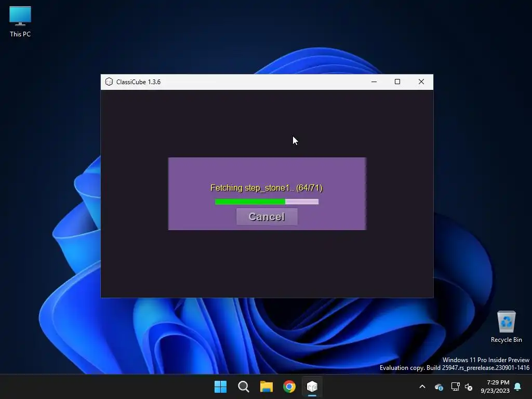This screenshot has height=399, width=532.
Task: Click the muted volume tray icon
Action: point(469,387)
